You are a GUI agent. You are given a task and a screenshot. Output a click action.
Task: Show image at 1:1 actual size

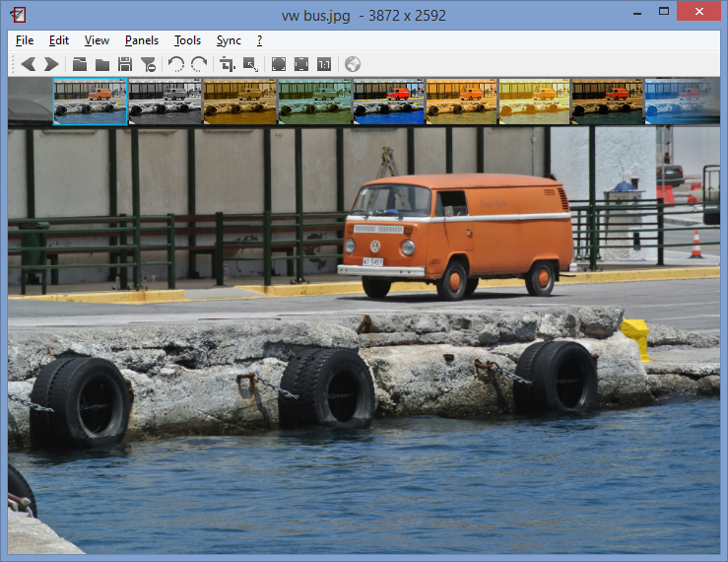324,64
